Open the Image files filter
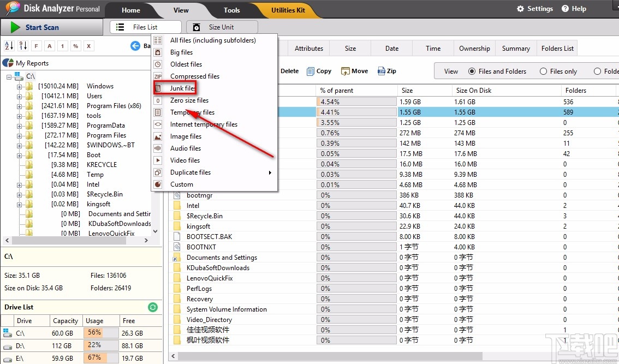This screenshot has width=619, height=364. [186, 136]
